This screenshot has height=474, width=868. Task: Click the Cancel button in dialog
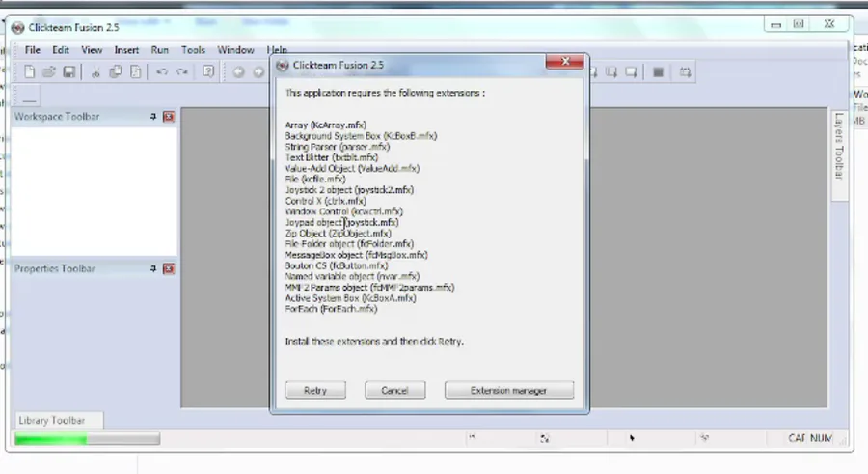tap(394, 390)
